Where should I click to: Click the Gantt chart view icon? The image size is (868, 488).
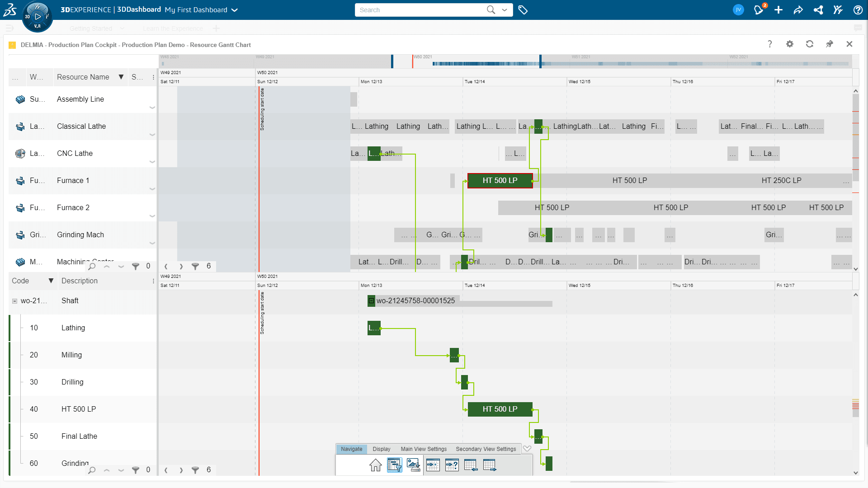coord(395,465)
